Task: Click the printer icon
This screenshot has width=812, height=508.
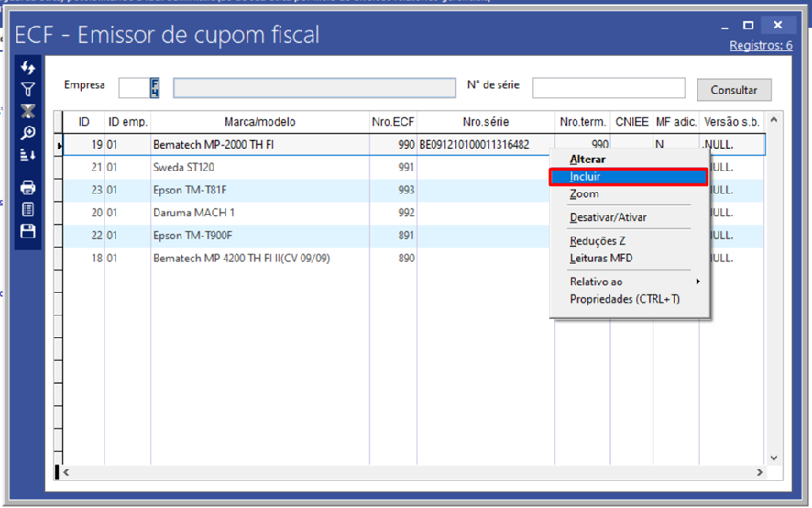Action: coord(27,188)
